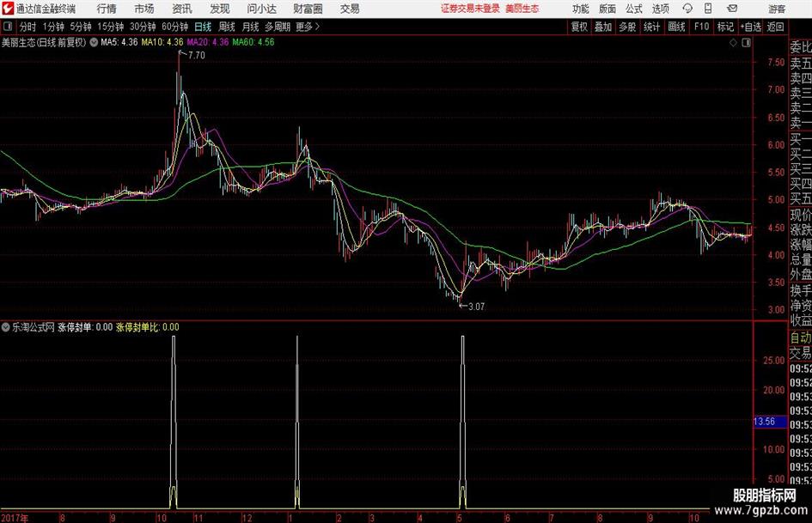This screenshot has width=812, height=523.
Task: Click the 乐淘公式网 indicator name
Action: [x=34, y=327]
